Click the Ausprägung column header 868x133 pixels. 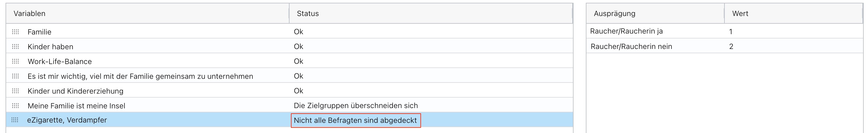[x=614, y=14]
